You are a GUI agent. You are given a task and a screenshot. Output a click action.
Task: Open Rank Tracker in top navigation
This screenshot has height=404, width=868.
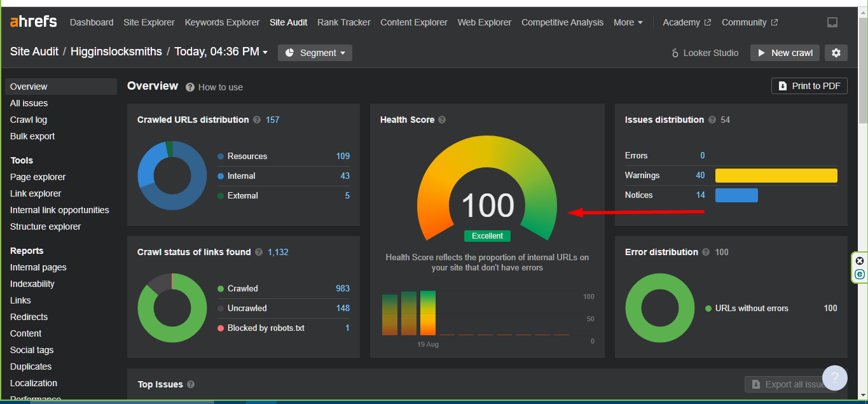(x=343, y=22)
